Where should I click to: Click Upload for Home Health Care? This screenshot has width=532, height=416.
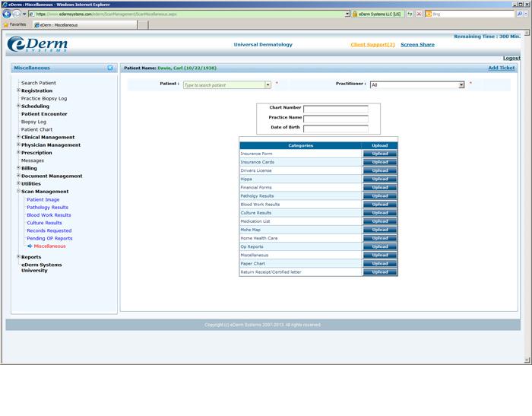click(380, 238)
